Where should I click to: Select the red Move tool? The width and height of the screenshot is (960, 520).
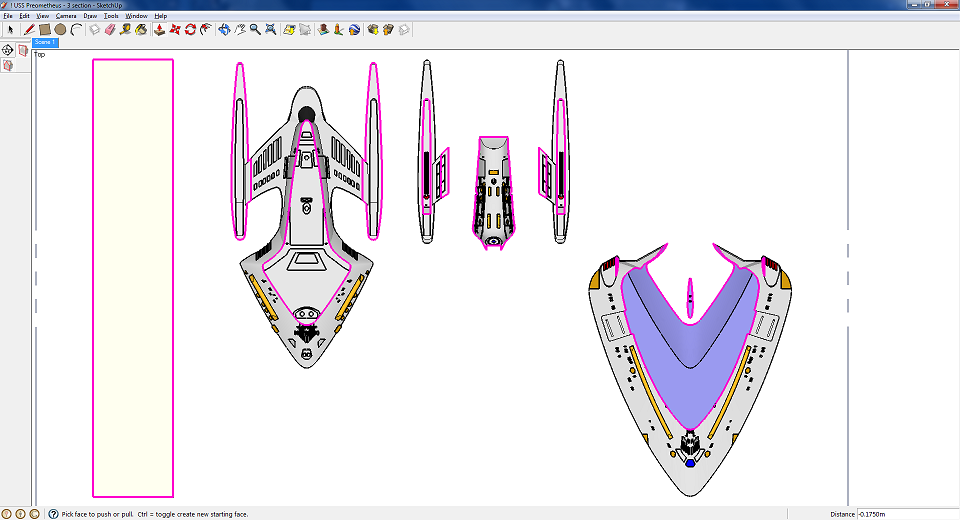175,29
